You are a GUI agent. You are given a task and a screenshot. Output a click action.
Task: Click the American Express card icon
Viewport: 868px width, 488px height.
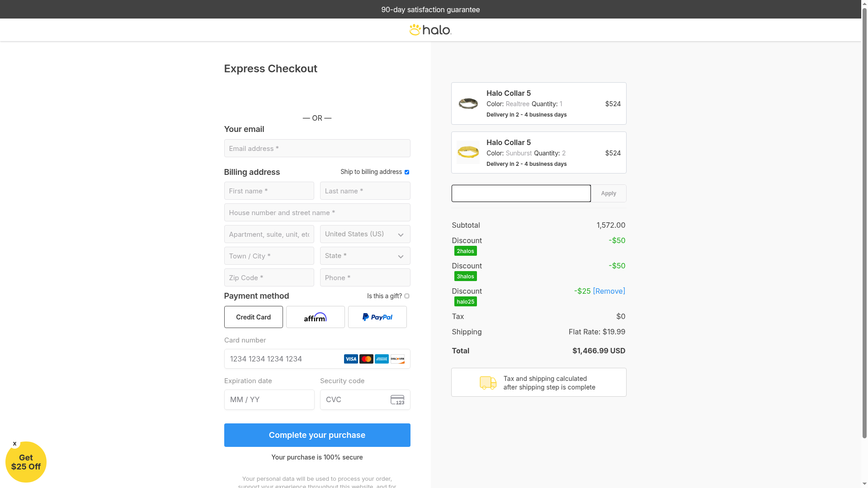[x=382, y=359]
